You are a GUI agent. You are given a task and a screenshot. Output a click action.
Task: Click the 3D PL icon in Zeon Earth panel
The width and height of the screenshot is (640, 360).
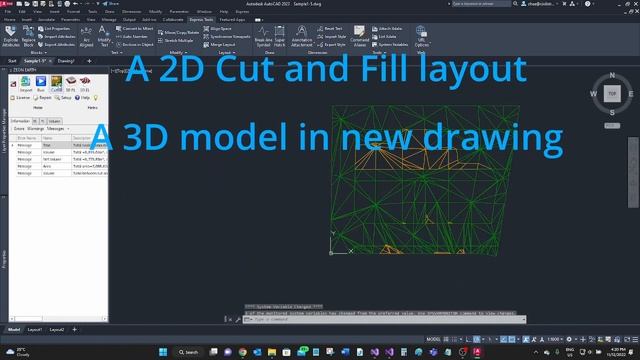[71, 84]
